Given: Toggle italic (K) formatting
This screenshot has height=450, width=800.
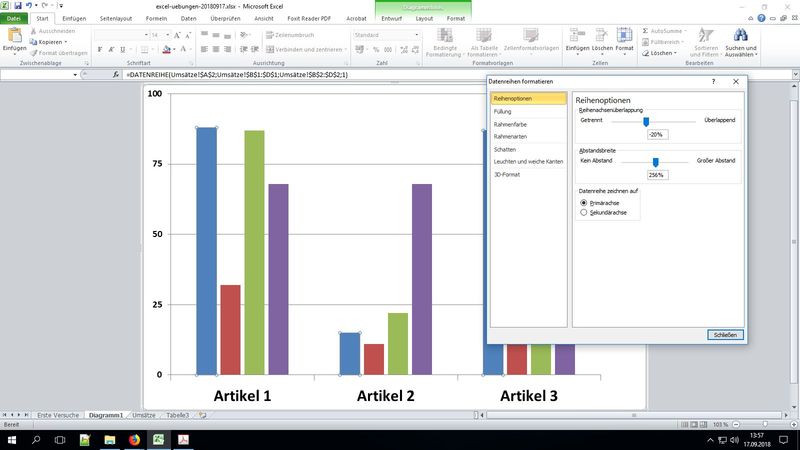Looking at the screenshot, I should [x=111, y=49].
